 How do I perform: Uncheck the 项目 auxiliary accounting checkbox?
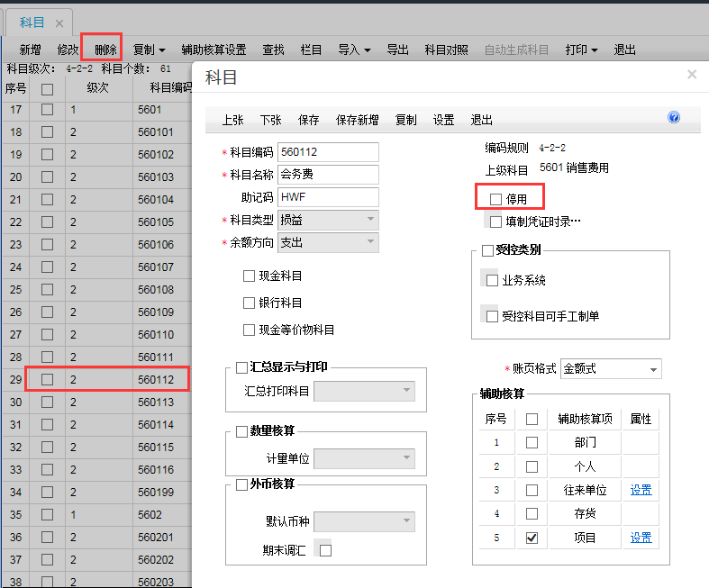click(x=532, y=538)
